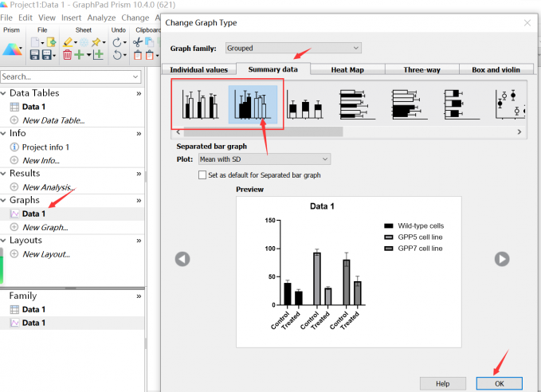
Task: Open the Search box dropdown arrow
Action: [x=135, y=76]
